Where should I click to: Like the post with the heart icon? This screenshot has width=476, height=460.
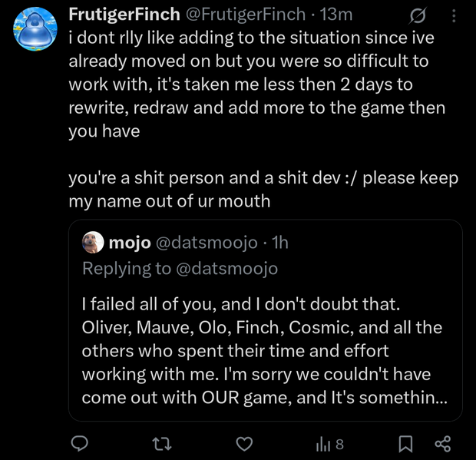pos(244,443)
